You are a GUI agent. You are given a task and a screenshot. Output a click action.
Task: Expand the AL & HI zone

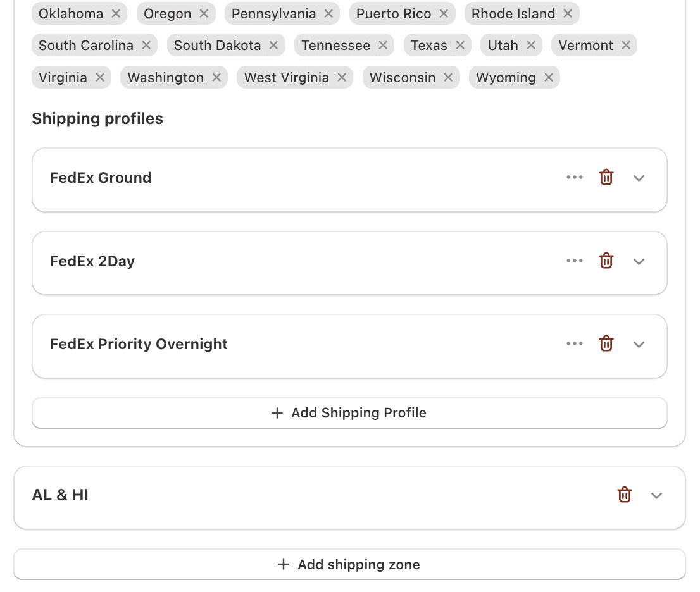point(657,496)
